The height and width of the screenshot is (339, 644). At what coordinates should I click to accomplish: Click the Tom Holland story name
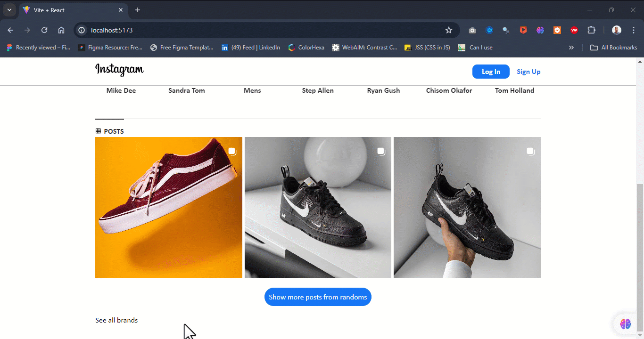click(514, 90)
